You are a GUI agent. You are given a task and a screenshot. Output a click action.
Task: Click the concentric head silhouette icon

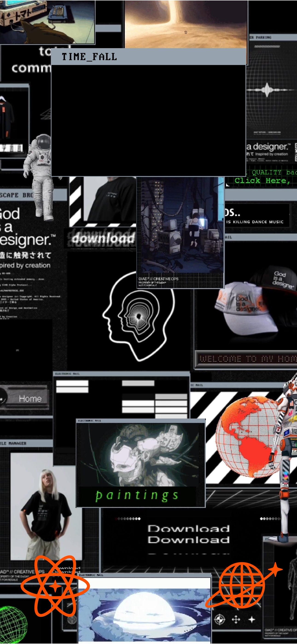point(138,316)
